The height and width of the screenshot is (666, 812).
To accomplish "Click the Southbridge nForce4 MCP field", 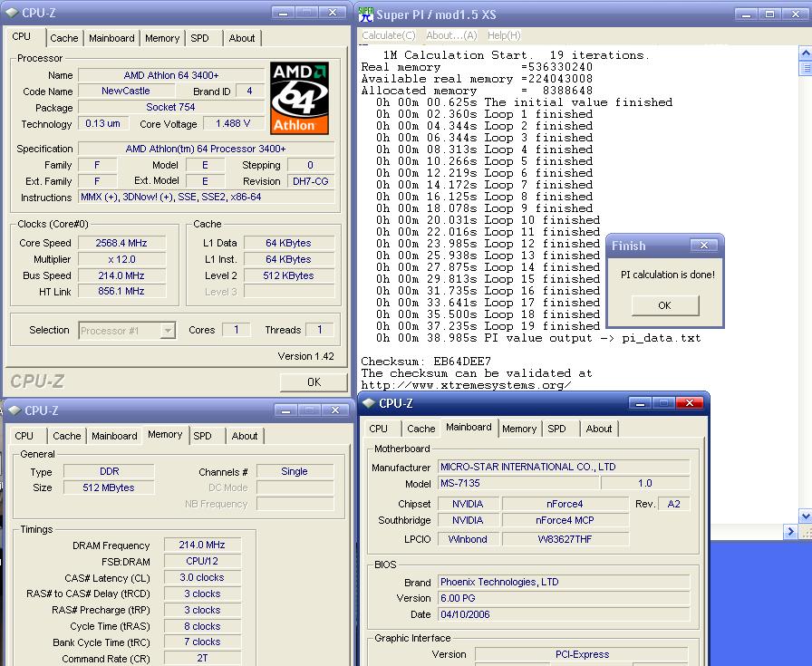I will (x=565, y=520).
